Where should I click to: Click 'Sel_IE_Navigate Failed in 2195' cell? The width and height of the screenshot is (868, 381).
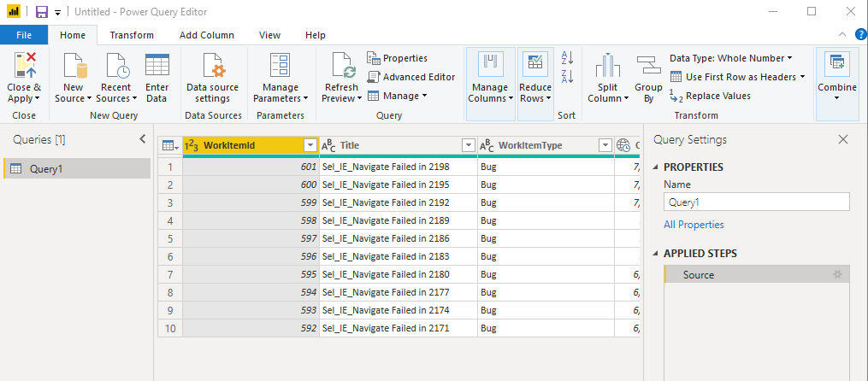pyautogui.click(x=398, y=185)
